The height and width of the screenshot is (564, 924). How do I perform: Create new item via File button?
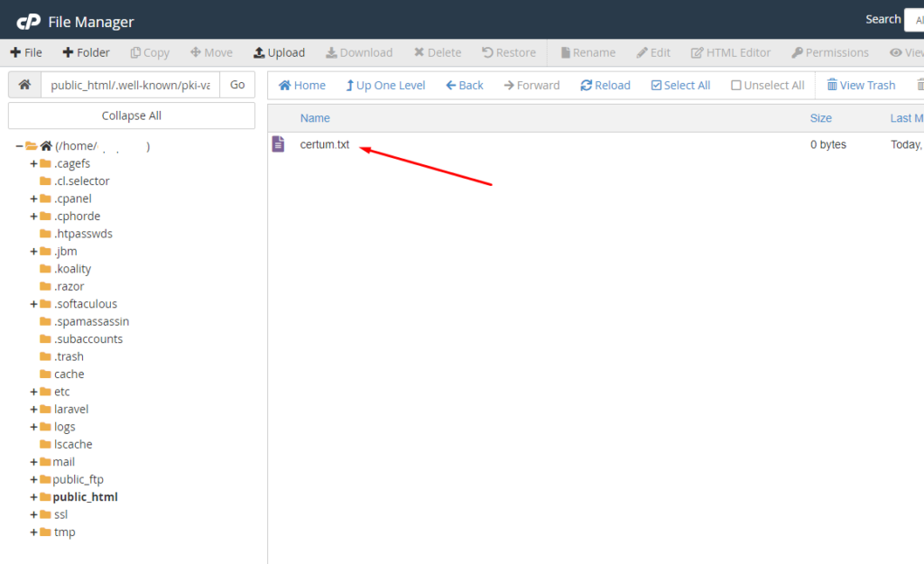pyautogui.click(x=26, y=52)
